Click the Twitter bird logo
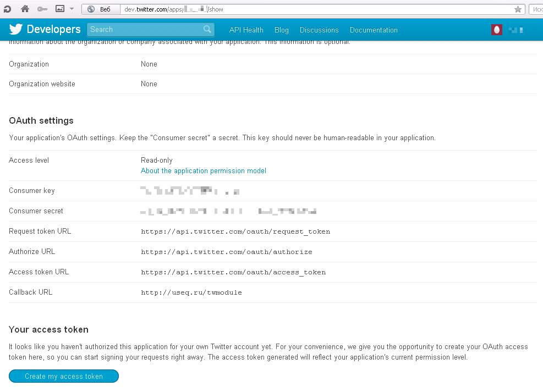 pyautogui.click(x=15, y=29)
